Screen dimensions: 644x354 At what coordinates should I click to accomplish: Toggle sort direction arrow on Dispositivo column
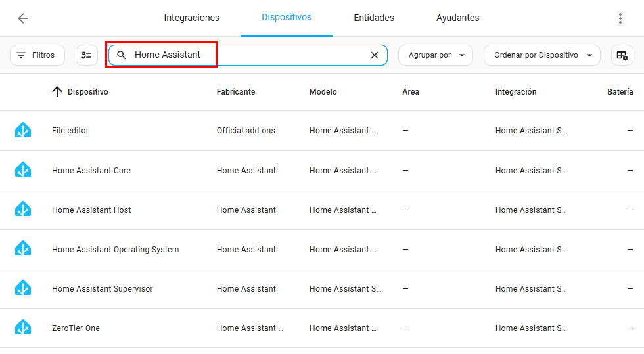coord(57,92)
